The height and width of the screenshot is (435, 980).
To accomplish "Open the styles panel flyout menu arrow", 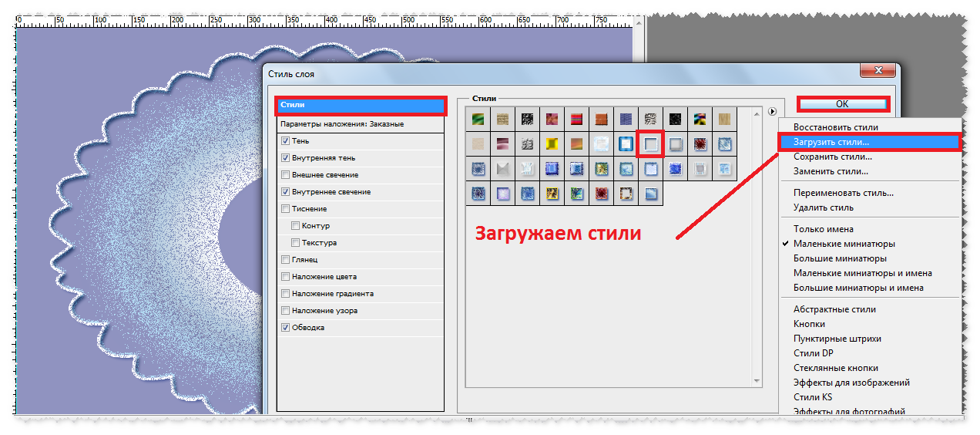I will click(772, 113).
